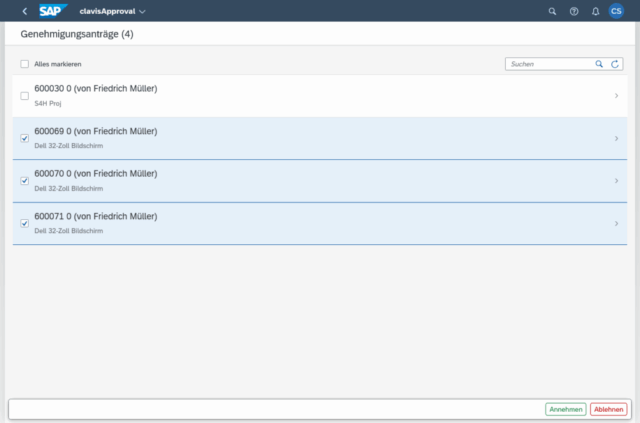Open the CS user profile avatar
The width and height of the screenshot is (640, 423).
(x=616, y=11)
